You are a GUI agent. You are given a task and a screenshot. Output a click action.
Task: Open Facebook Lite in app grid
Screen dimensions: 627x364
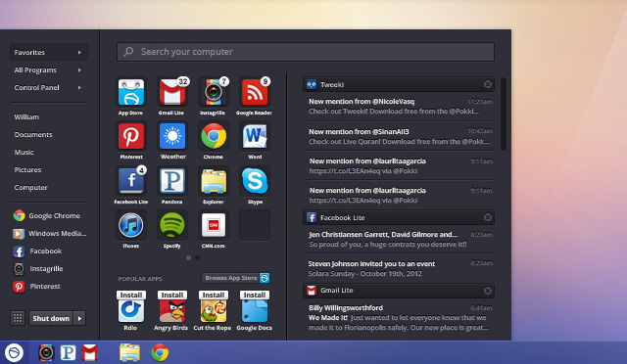(131, 181)
